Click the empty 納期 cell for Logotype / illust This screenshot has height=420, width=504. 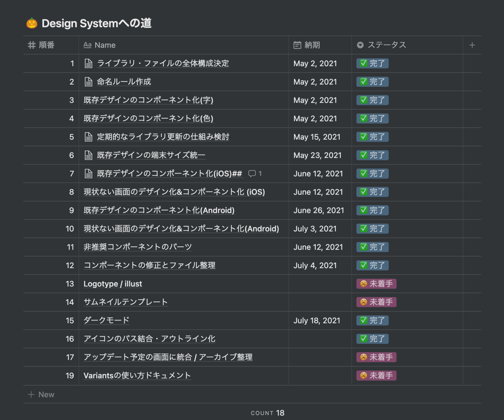(x=320, y=284)
